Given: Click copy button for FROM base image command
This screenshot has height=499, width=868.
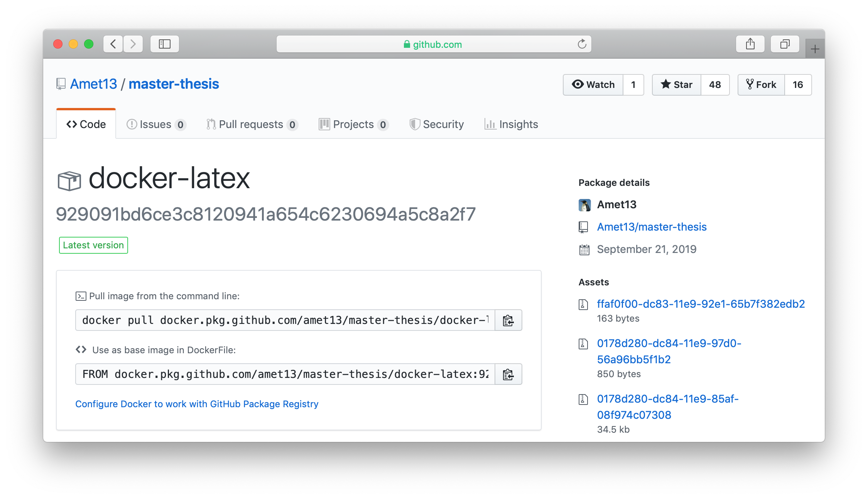Looking at the screenshot, I should (x=507, y=374).
